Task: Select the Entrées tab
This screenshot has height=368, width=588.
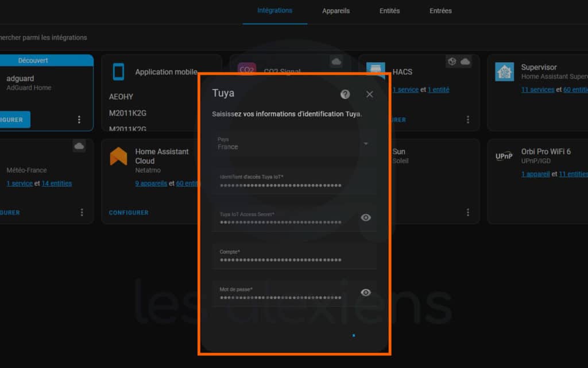Action: [x=440, y=11]
